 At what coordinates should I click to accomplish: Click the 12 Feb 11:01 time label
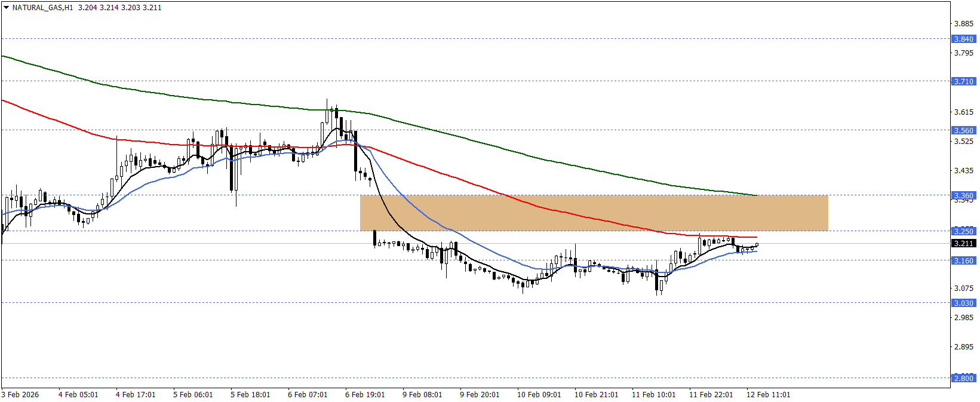(x=768, y=395)
